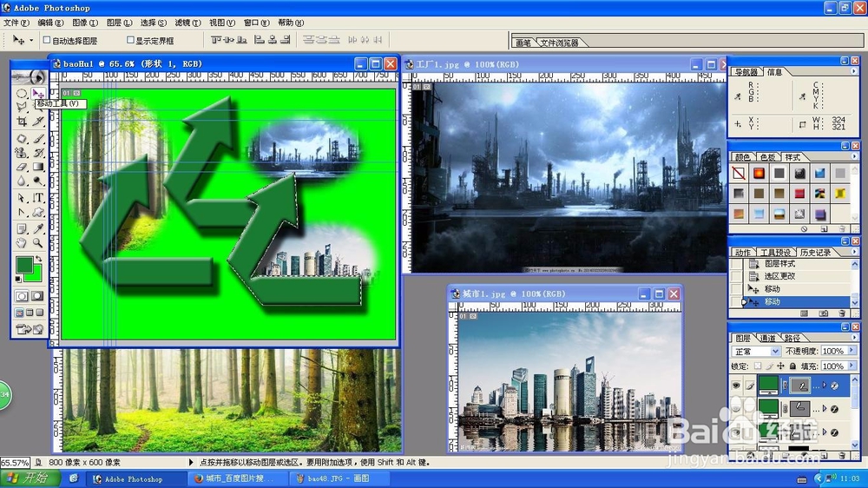Select the Clone Stamp tool

click(22, 152)
